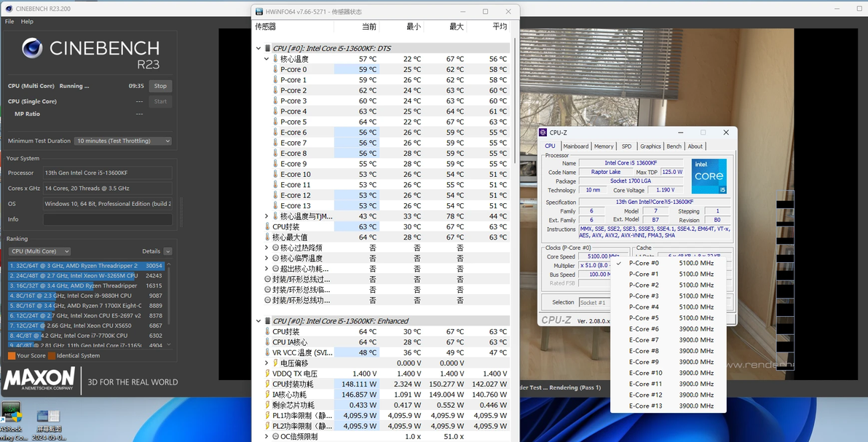Select the Core i9-9880H ranking entry
Image resolution: width=868 pixels, height=442 pixels.
pos(86,296)
